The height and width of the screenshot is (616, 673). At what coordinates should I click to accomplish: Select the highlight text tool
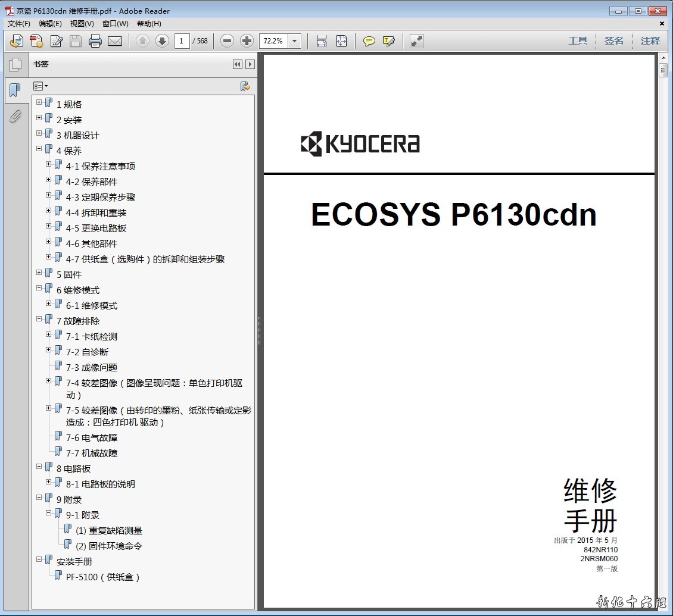click(x=389, y=41)
